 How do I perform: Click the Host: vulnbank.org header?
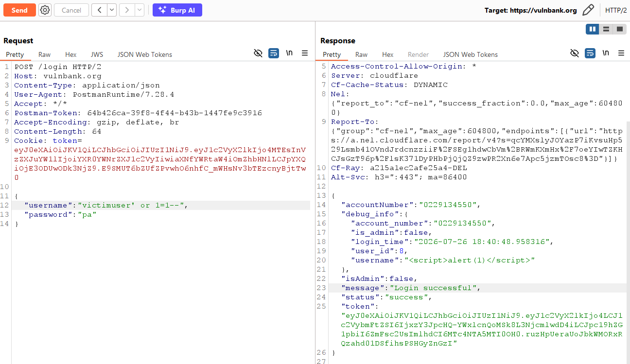tap(58, 76)
